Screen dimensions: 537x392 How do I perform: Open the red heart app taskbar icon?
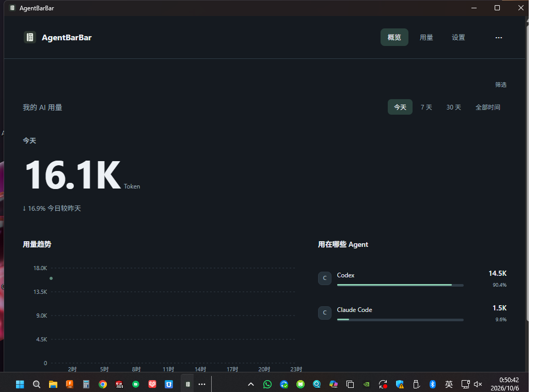(x=152, y=384)
